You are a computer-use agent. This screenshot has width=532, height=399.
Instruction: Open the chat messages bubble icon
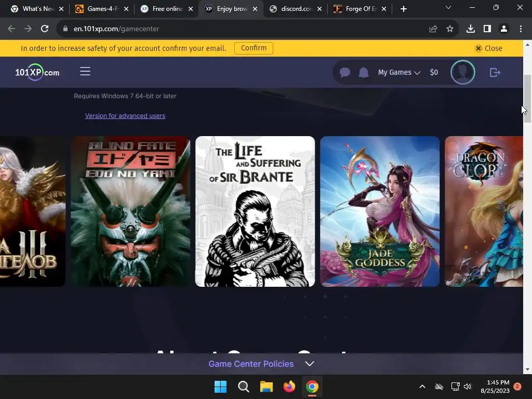point(345,72)
